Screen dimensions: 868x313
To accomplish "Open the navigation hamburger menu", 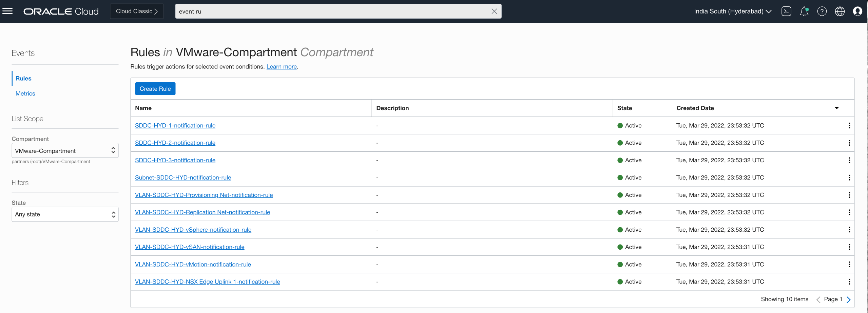I will 7,11.
